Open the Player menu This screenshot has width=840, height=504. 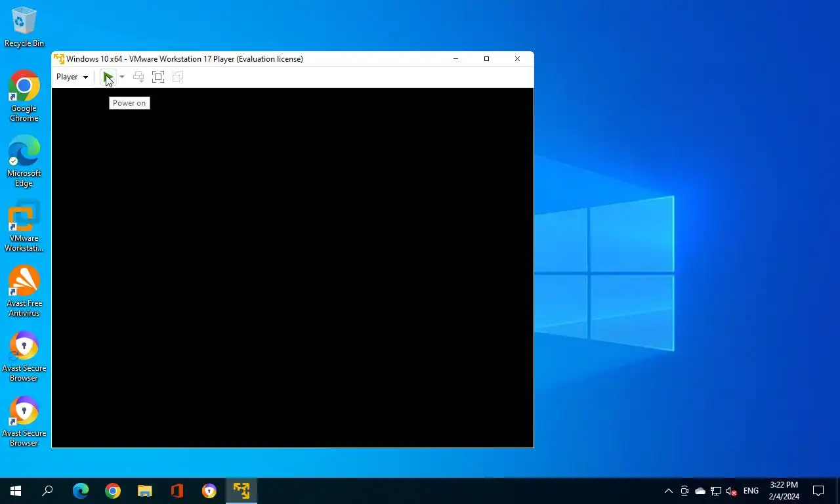click(72, 77)
